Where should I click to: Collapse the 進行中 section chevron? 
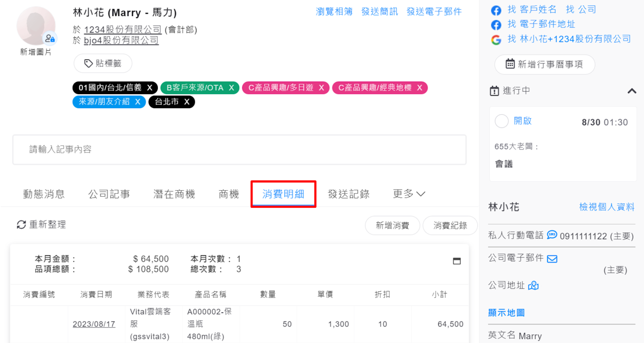tap(632, 91)
